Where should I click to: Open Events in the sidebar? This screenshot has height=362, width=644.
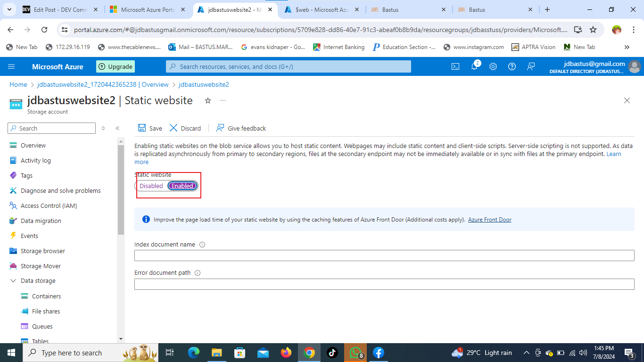click(x=29, y=236)
